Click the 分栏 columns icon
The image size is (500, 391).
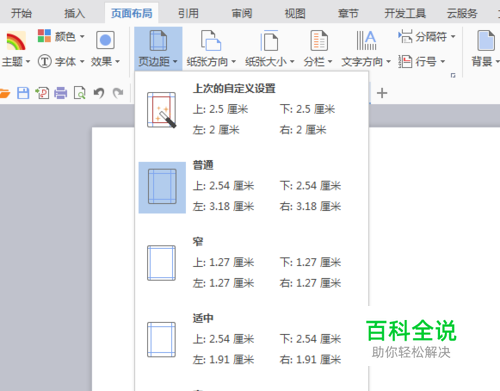click(319, 41)
